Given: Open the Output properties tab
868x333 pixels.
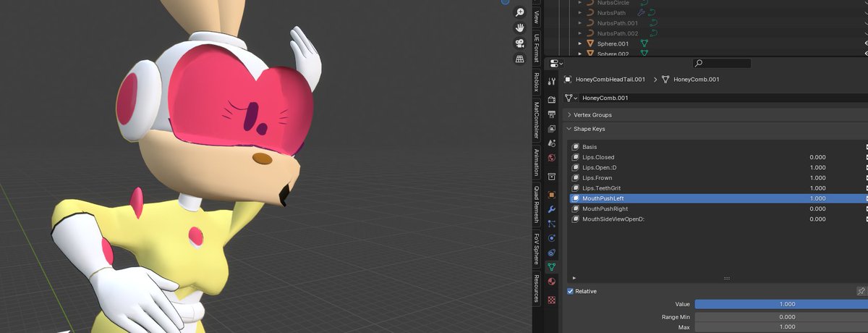Looking at the screenshot, I should (552, 114).
